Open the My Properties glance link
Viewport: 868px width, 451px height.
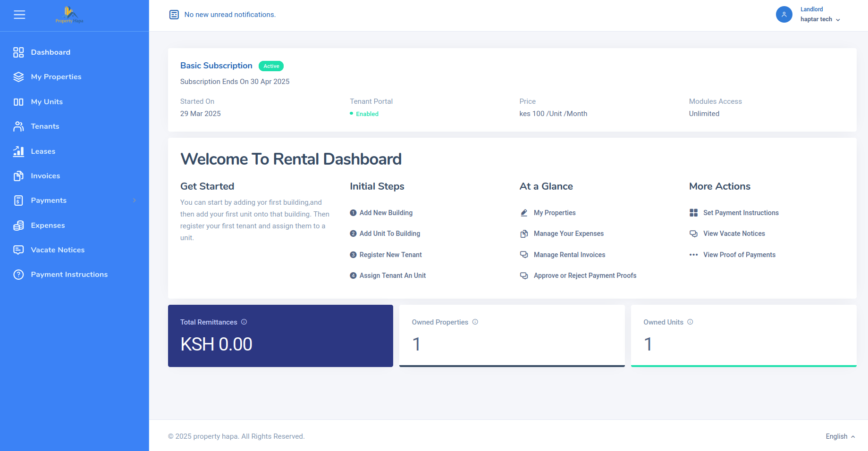coord(555,213)
